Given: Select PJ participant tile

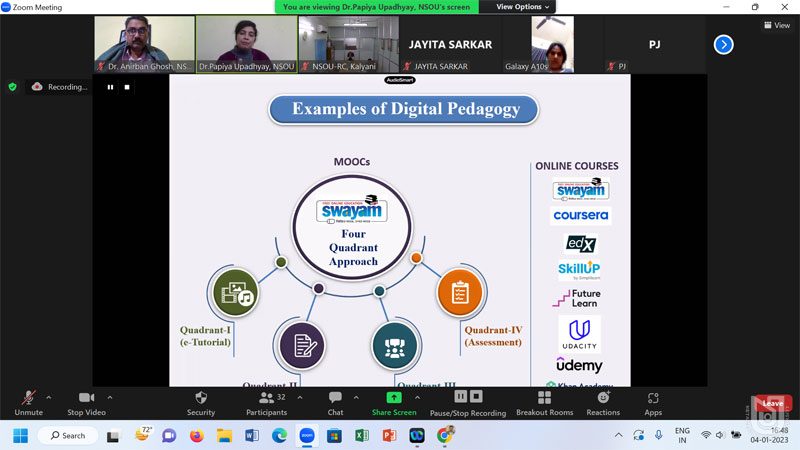Looking at the screenshot, I should pyautogui.click(x=655, y=44).
